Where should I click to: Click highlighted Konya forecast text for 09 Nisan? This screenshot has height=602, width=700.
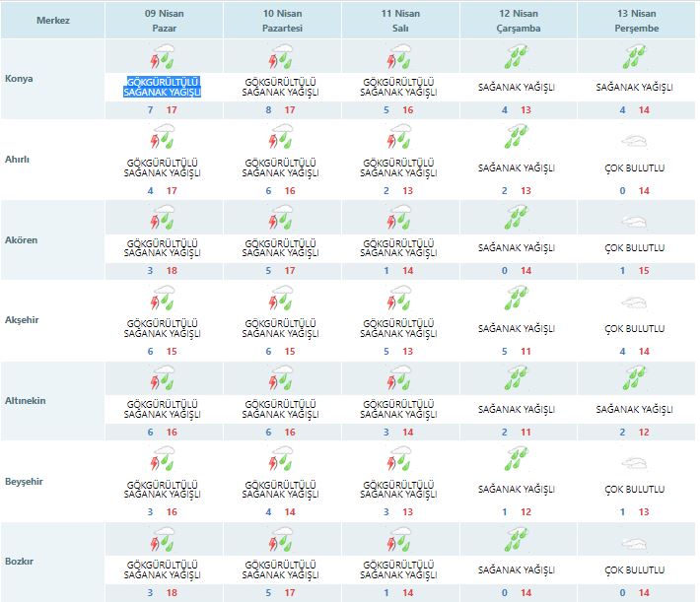click(x=163, y=87)
